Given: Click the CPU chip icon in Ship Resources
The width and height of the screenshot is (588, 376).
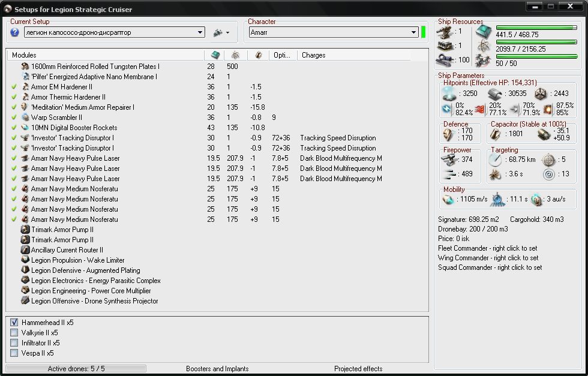Looking at the screenshot, I should point(484,32).
